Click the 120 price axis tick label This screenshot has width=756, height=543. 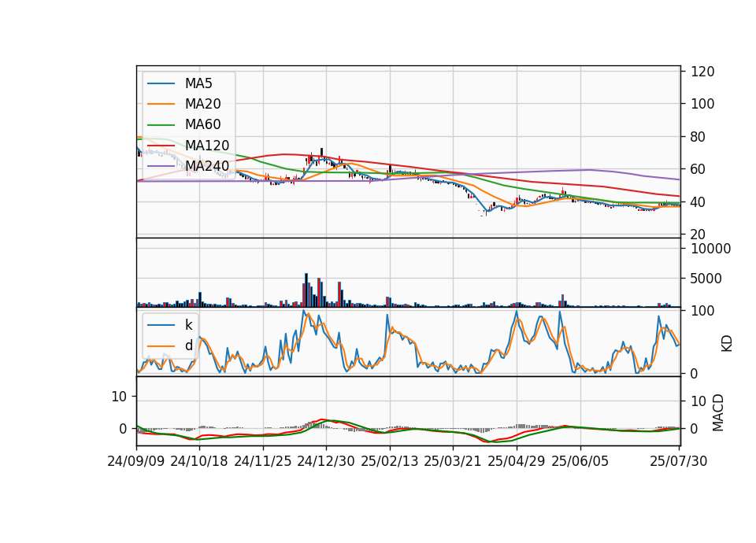(702, 72)
